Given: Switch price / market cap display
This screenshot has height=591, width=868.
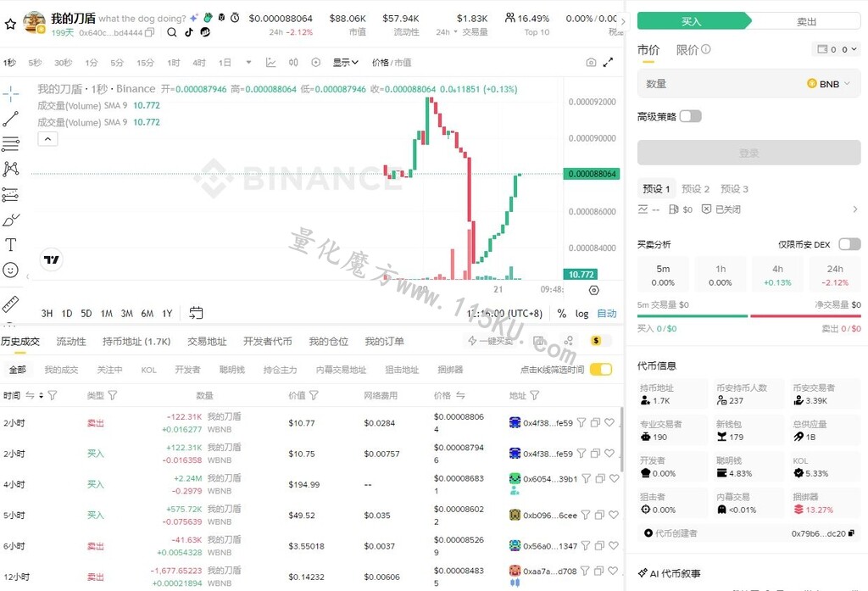Looking at the screenshot, I should click(x=392, y=63).
